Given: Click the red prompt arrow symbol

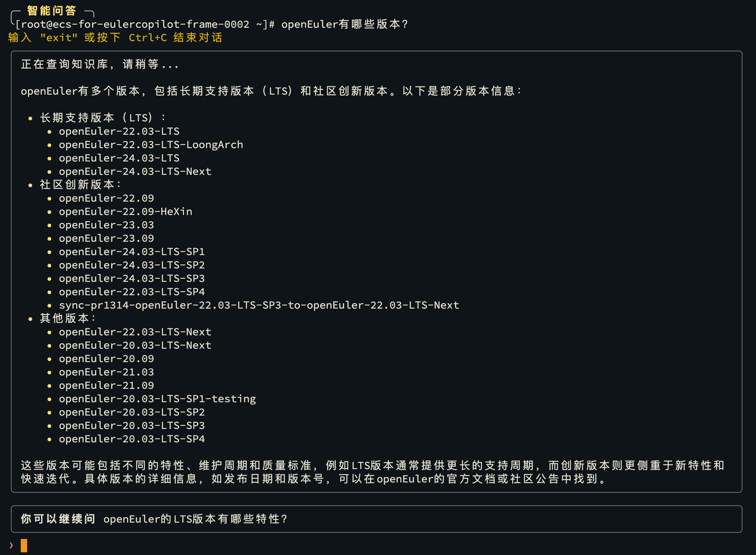Looking at the screenshot, I should pos(11,545).
